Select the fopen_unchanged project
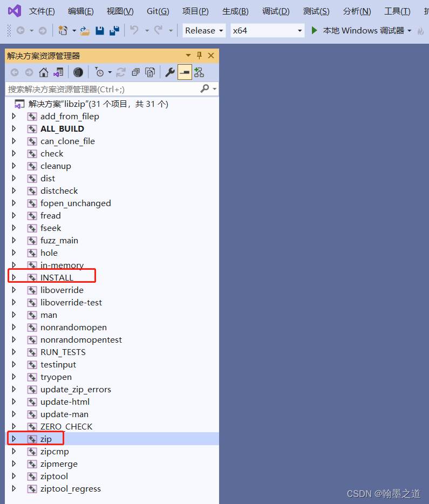 [x=76, y=203]
